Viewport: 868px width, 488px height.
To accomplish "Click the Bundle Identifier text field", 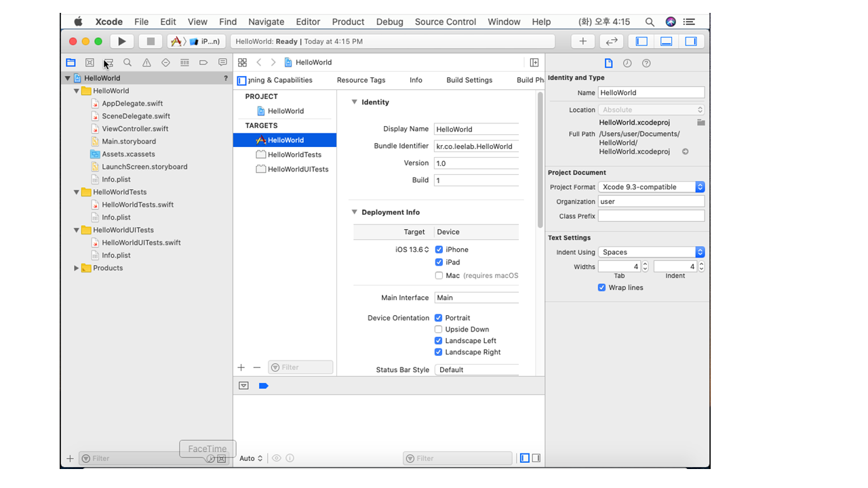I will [476, 146].
